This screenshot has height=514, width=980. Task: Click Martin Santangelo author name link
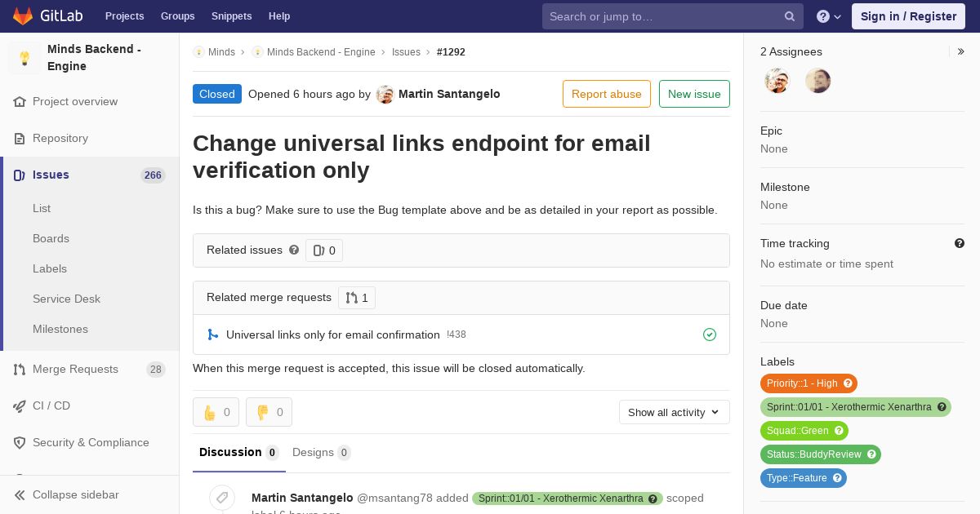point(449,94)
